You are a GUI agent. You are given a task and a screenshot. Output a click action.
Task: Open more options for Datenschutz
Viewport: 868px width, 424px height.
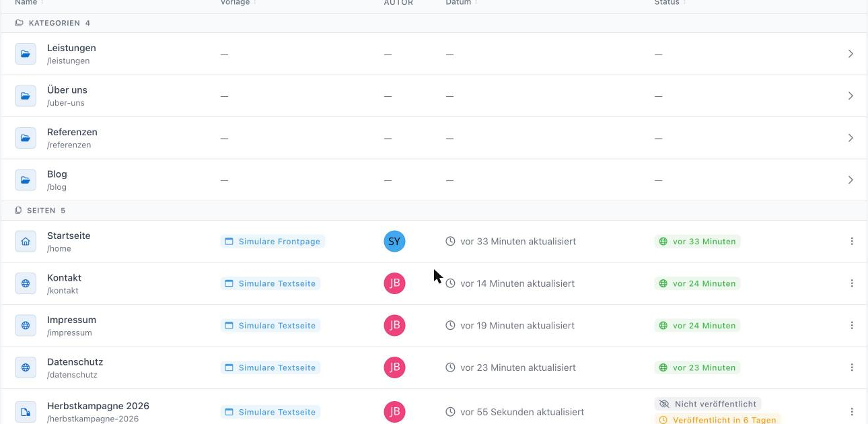coord(852,367)
